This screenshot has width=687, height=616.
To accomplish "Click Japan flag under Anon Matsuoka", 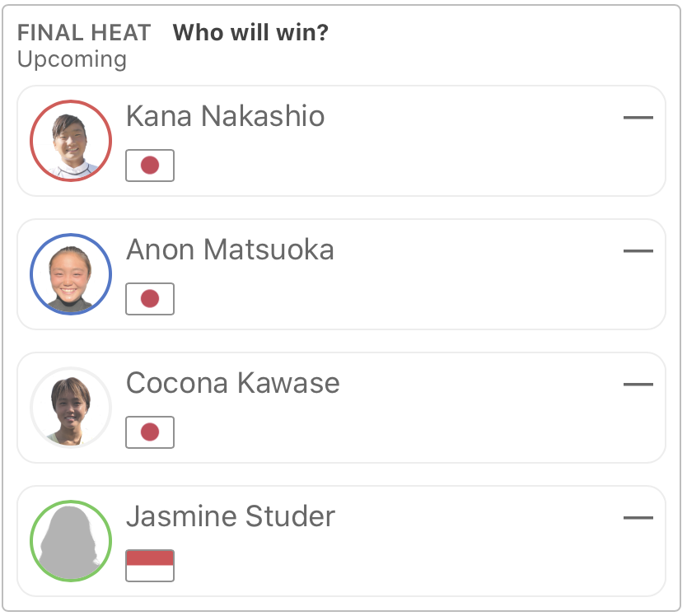I will (150, 299).
